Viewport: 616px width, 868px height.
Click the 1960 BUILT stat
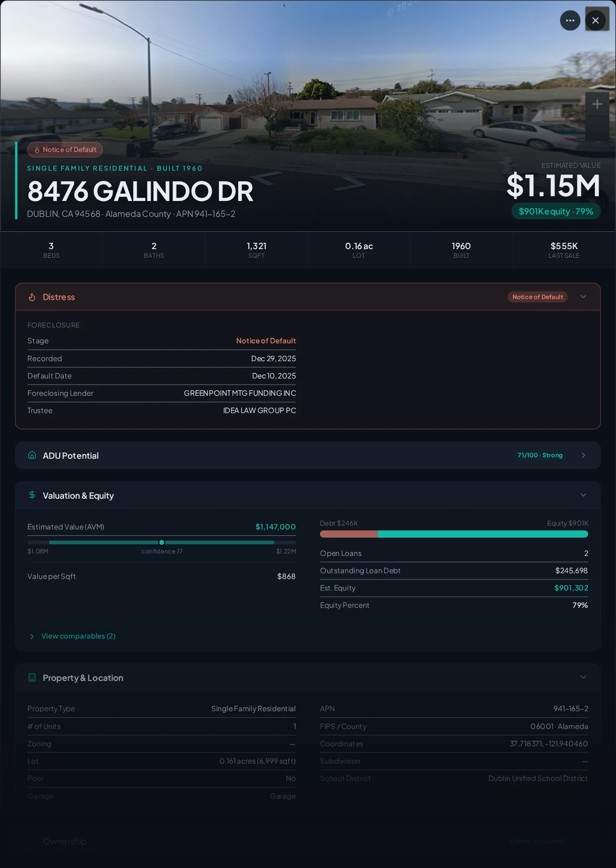461,250
